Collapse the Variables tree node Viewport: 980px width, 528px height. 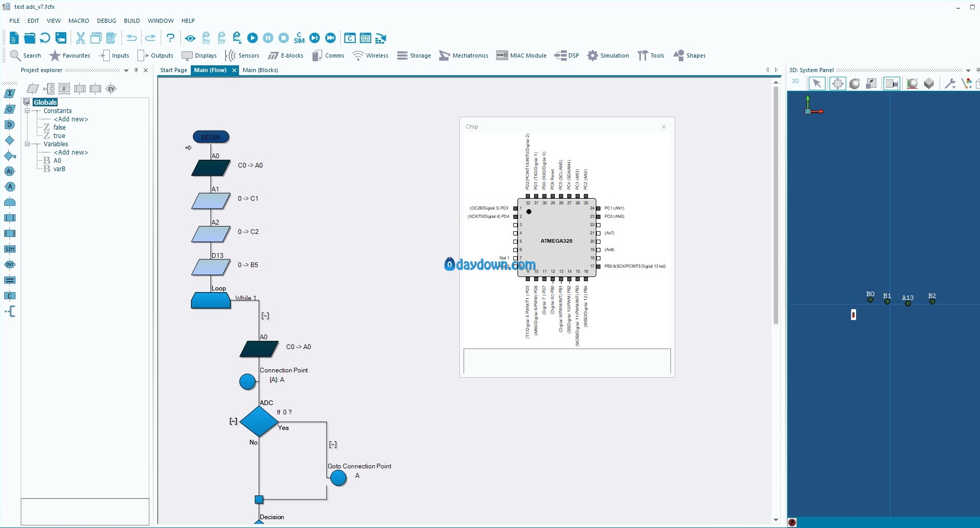click(27, 144)
